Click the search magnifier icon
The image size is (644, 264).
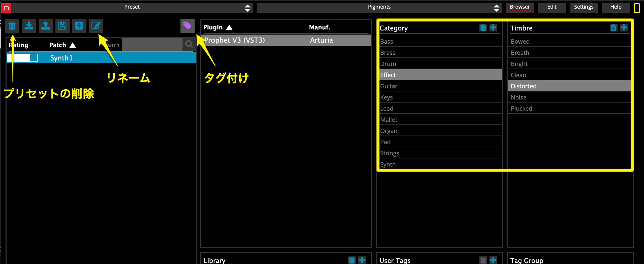189,44
